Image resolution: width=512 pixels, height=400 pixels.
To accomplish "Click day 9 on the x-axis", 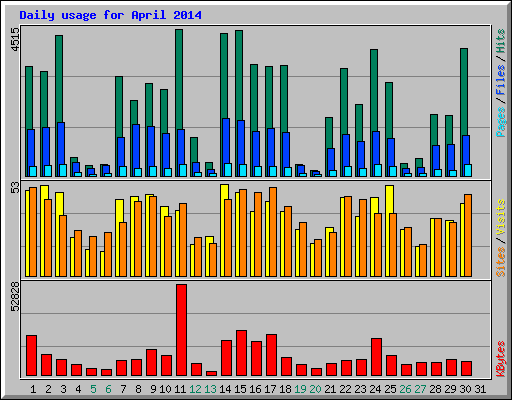I will 153,389.
